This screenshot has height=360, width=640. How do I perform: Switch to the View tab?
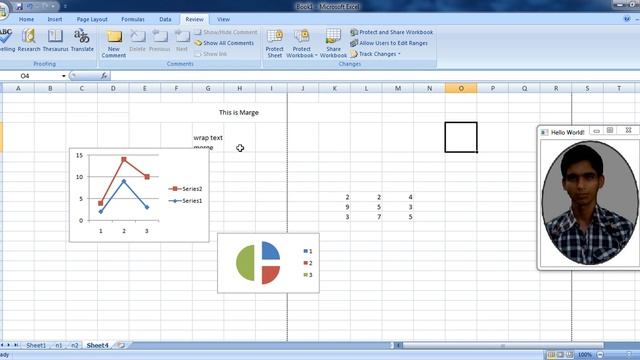pyautogui.click(x=223, y=19)
